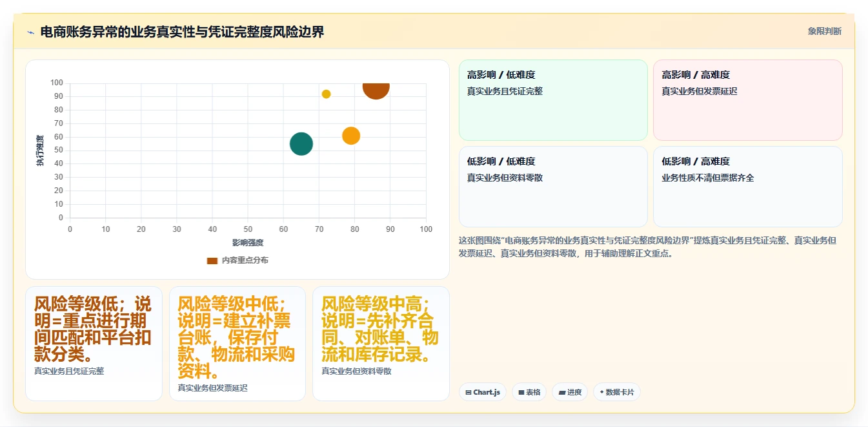
Task: Select the 高影响 / 低难度 quadrant card
Action: [553, 100]
